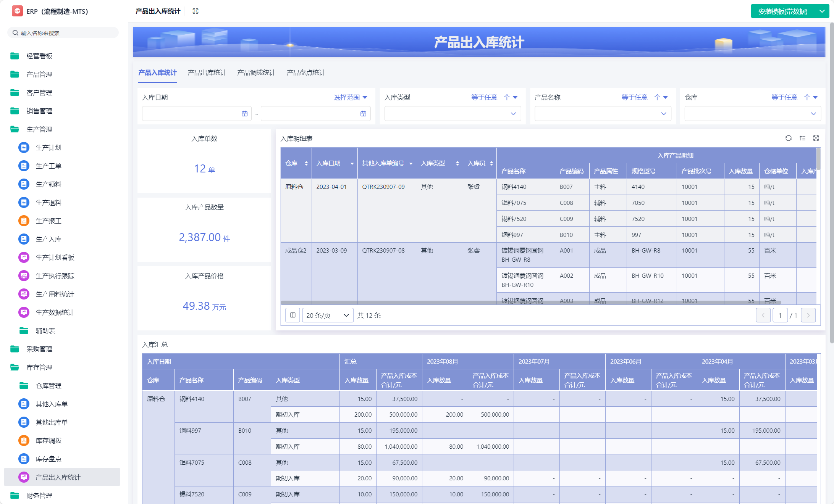Viewport: 834px width, 504px height.
Task: Open the 20 条/页 page size dropdown
Action: coord(328,315)
